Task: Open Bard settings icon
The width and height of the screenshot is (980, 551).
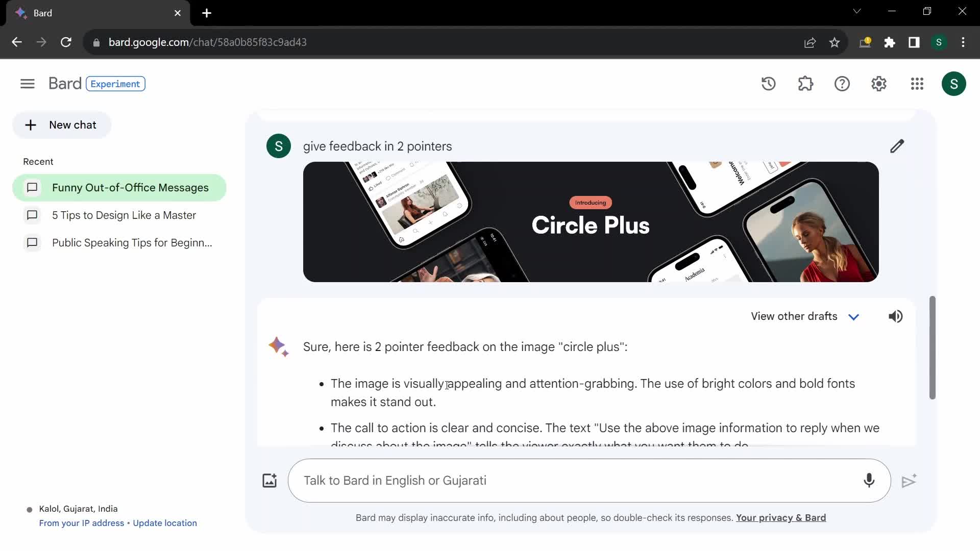Action: (879, 84)
